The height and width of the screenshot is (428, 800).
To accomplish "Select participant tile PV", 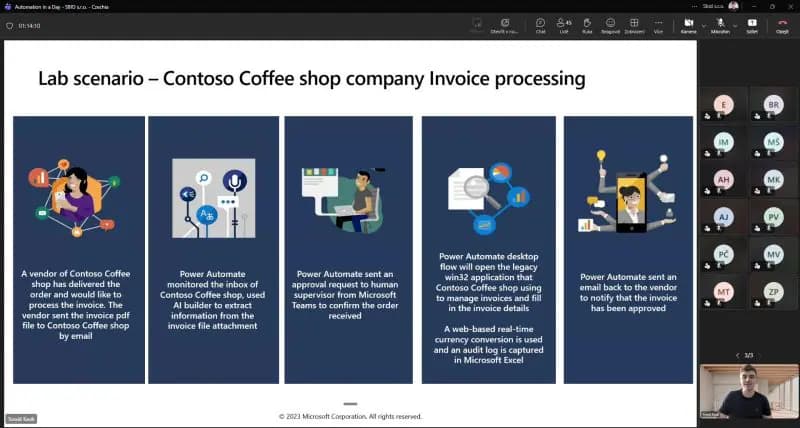I will coord(773,217).
